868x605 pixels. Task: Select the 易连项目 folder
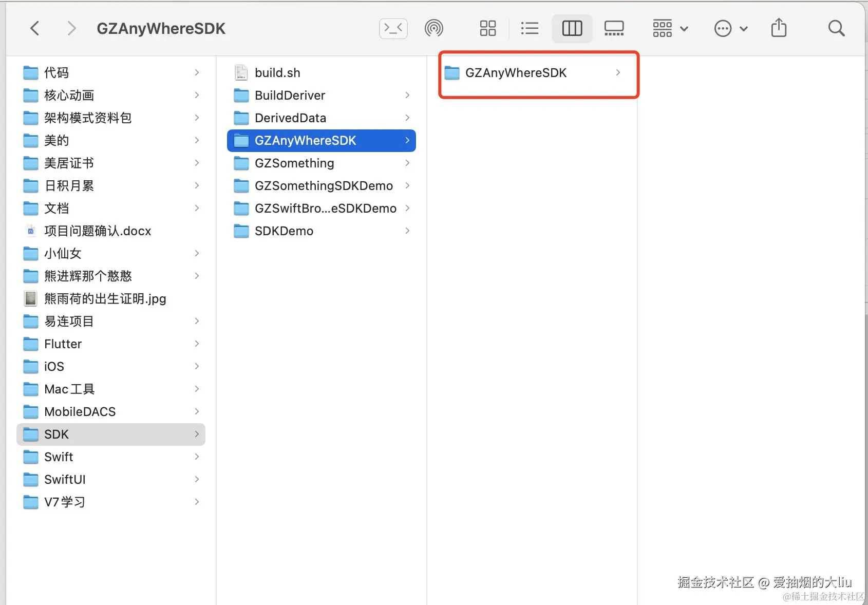tap(111, 322)
